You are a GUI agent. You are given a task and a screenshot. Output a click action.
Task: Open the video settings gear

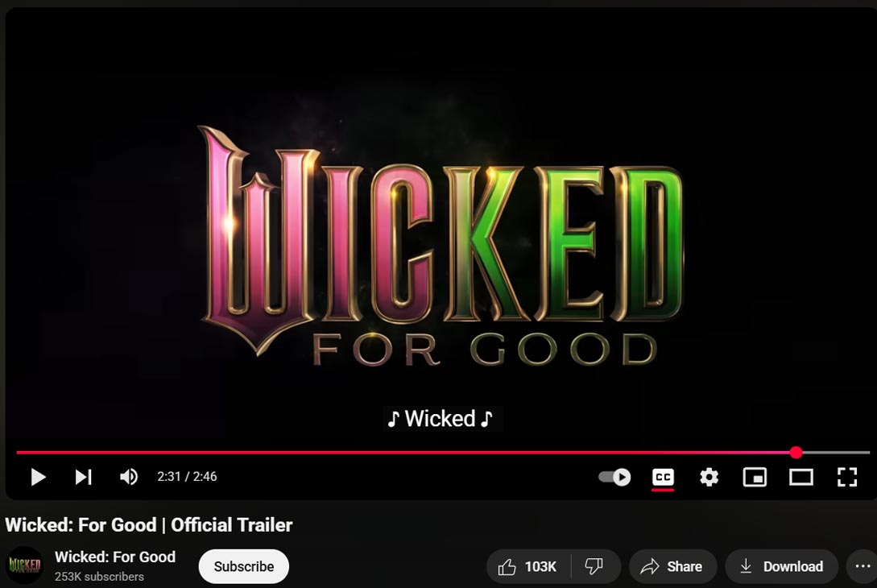tap(709, 477)
